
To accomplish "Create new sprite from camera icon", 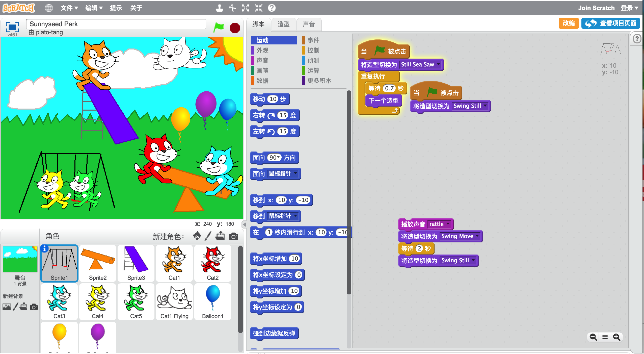I will pos(233,237).
